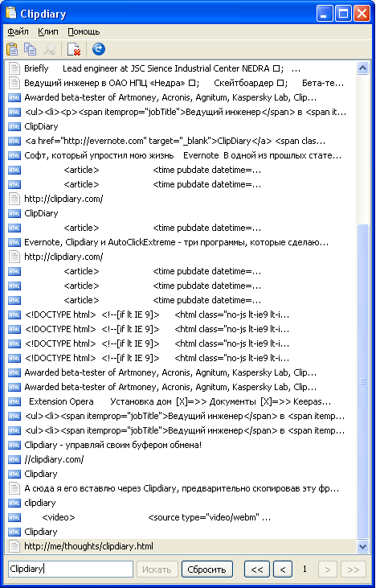Screen dimensions: 376x588
Task: Select the row 'Extension Opera Установка дом'
Action: [x=181, y=401]
